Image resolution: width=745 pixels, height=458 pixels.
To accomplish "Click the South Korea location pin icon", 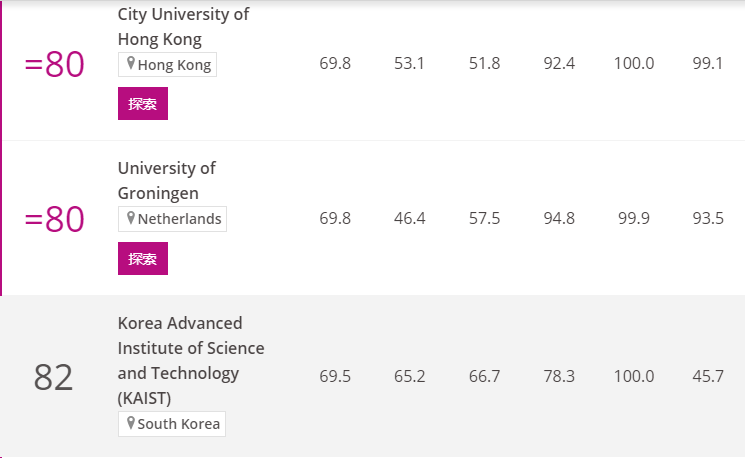I will pos(131,423).
